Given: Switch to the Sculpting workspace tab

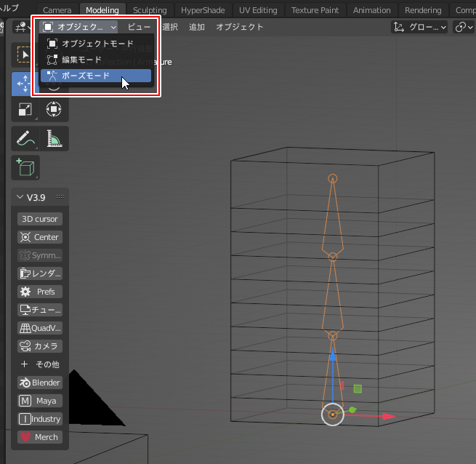Looking at the screenshot, I should (x=150, y=10).
